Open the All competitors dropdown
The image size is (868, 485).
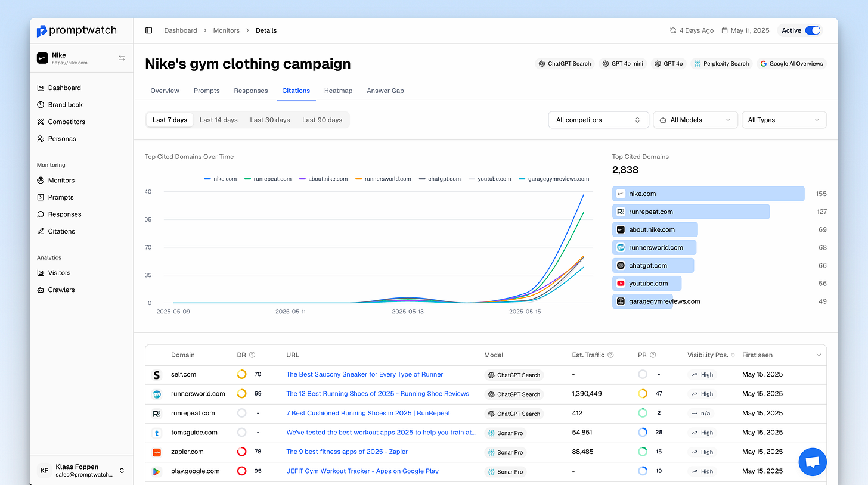[599, 120]
